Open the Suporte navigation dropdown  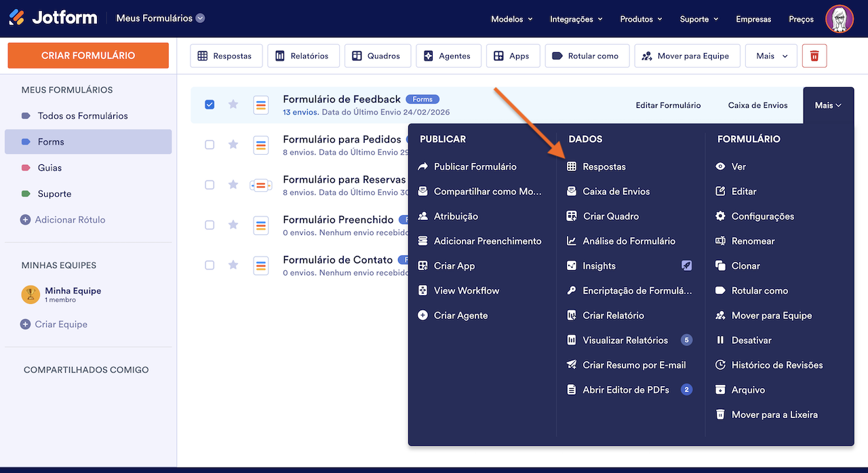[x=700, y=19]
